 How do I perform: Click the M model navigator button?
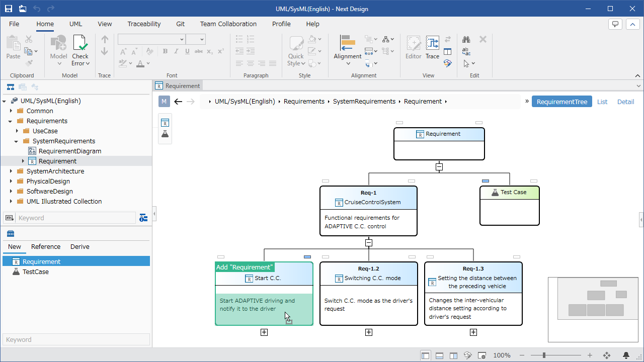coord(164,102)
